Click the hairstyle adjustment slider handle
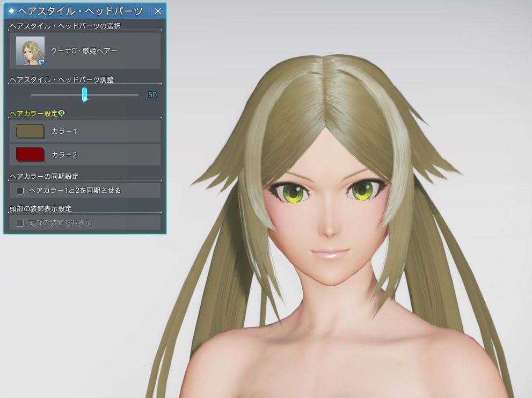532x398 pixels. (x=84, y=95)
